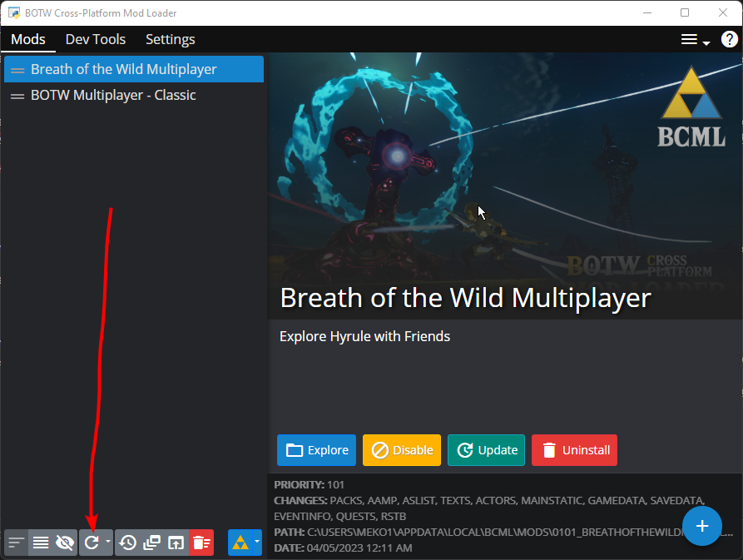
Task: Click the Disable button
Action: click(402, 450)
